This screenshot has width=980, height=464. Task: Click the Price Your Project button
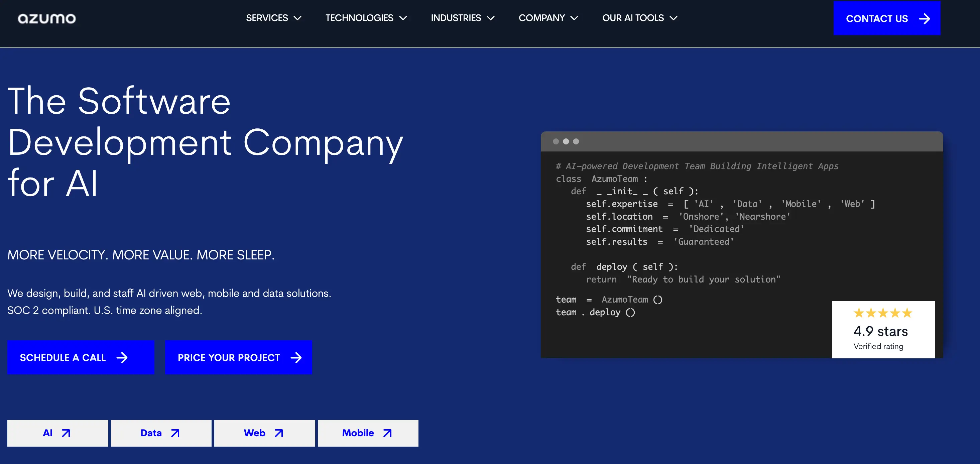(x=238, y=357)
